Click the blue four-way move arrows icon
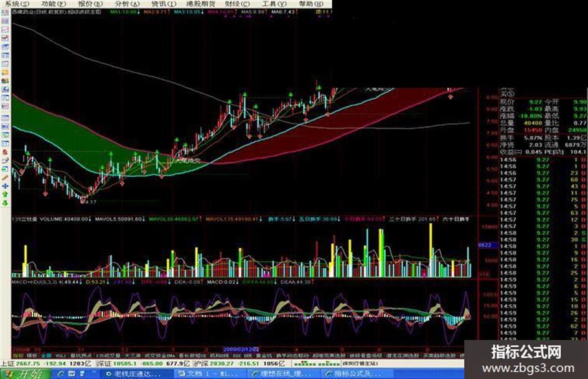The width and height of the screenshot is (588, 379). 5,185
